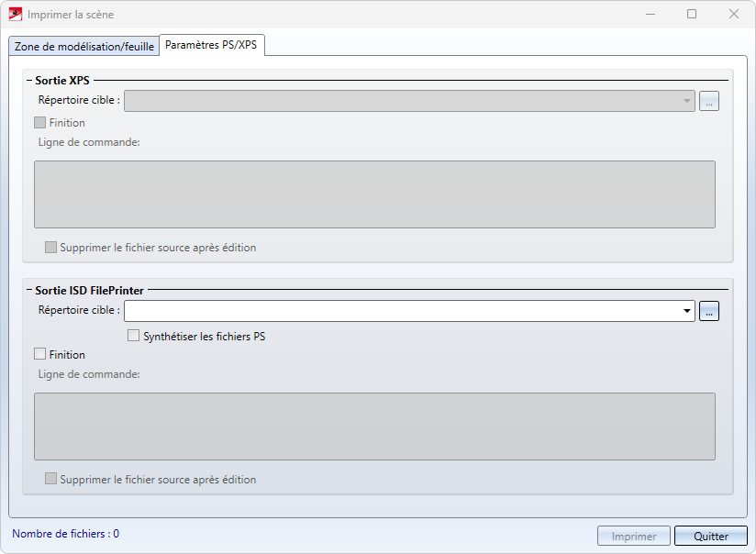
Task: Expand the ISD FilePrinter Répertoire cible dropdown arrow
Action: click(686, 311)
